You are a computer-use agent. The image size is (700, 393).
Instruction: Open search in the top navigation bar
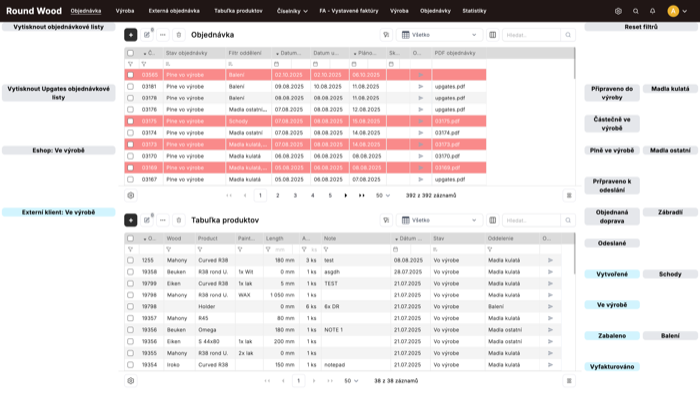[635, 11]
